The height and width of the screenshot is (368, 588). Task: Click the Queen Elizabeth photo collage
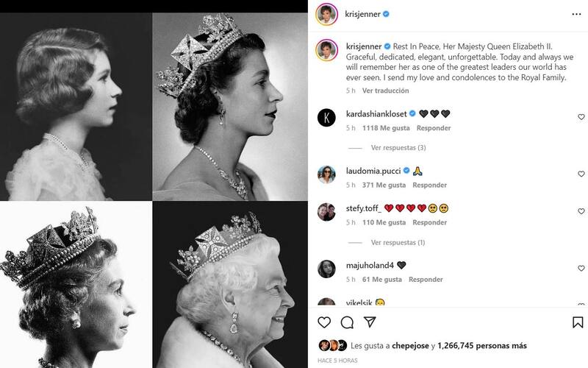coord(154,184)
